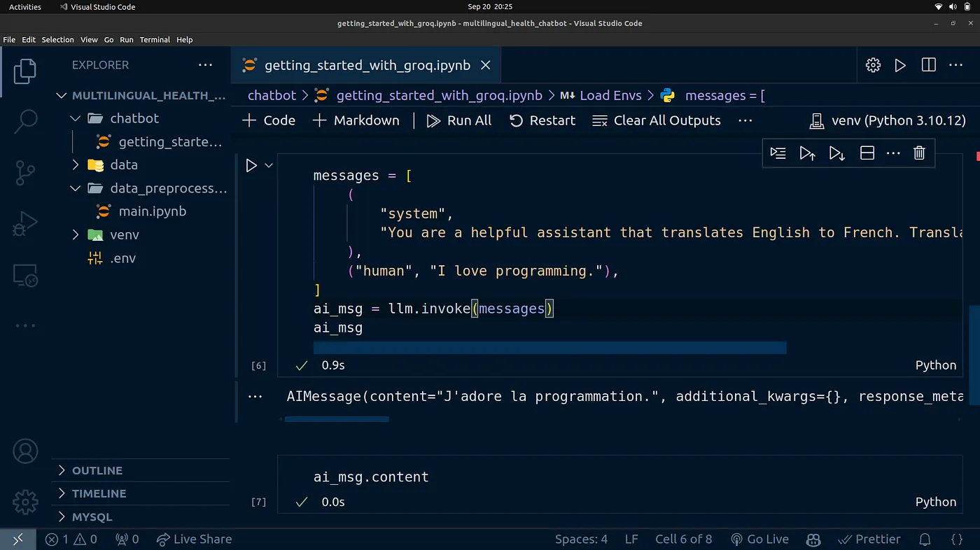
Task: Open the Search view in activity bar
Action: pyautogui.click(x=26, y=120)
